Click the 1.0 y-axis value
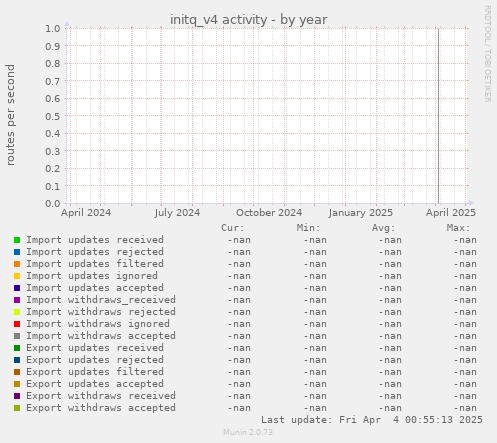 [x=53, y=28]
